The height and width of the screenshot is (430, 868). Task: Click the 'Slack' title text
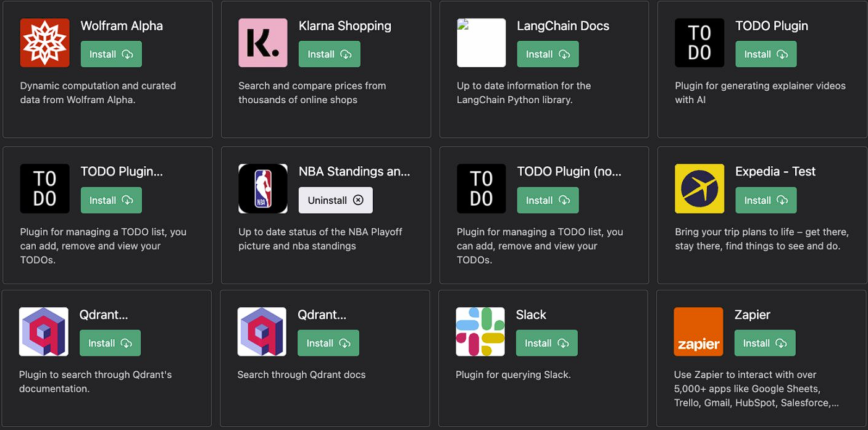[531, 314]
